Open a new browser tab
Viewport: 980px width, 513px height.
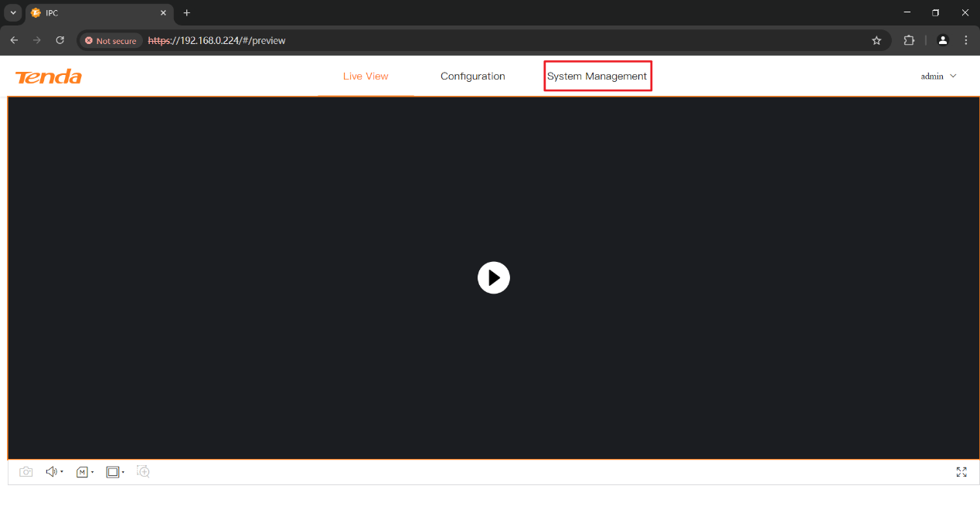[x=186, y=13]
